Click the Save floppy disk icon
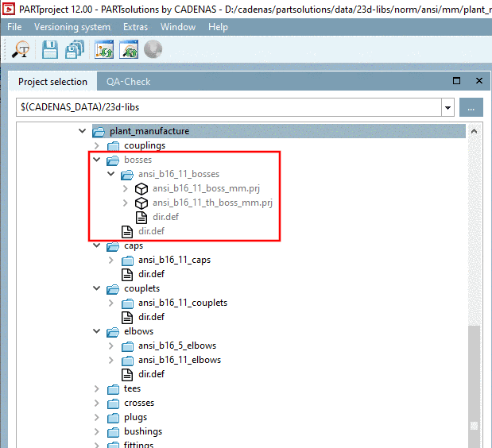 coord(50,49)
